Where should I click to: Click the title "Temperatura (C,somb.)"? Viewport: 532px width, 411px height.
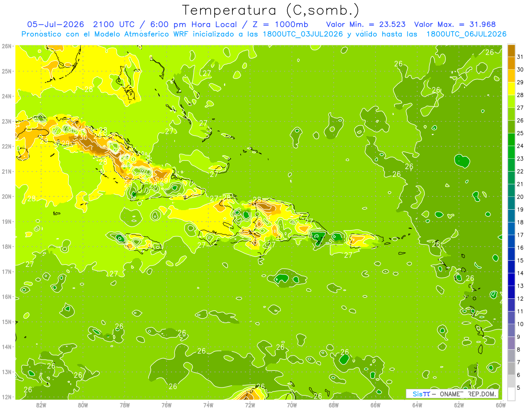pyautogui.click(x=271, y=10)
